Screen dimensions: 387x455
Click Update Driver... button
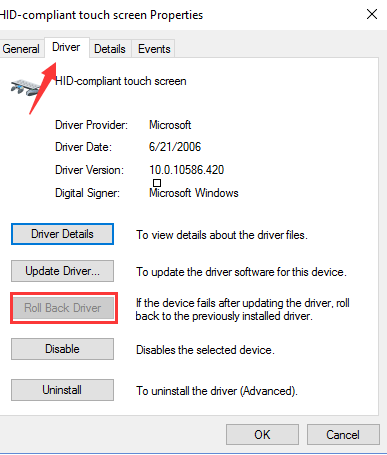pos(62,271)
